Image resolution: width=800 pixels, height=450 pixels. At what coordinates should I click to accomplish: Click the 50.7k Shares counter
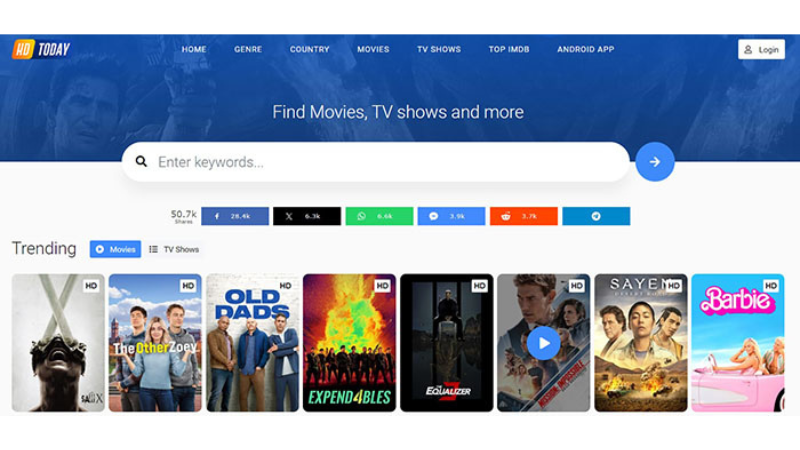coord(184,216)
